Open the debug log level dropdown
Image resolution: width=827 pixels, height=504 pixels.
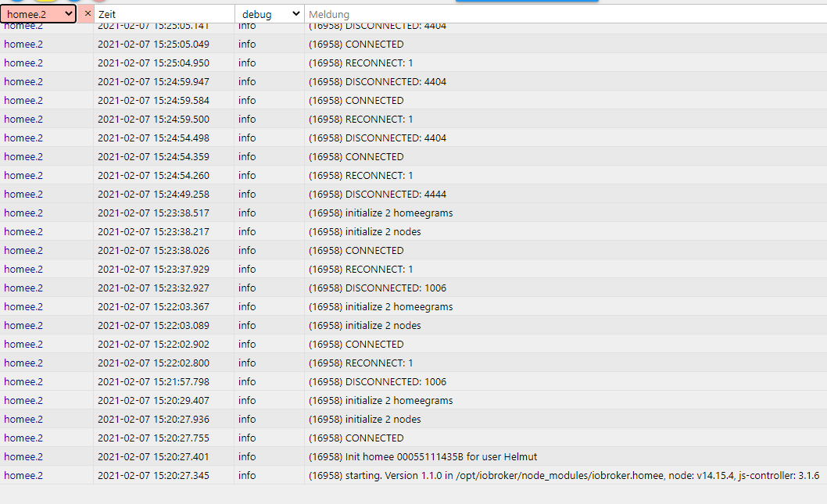pyautogui.click(x=270, y=14)
